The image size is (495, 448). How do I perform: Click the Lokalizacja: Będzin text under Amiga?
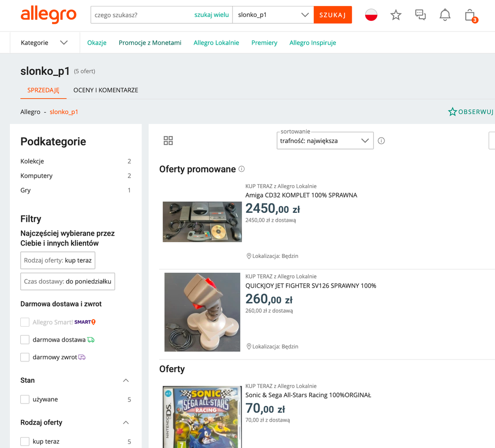pyautogui.click(x=275, y=256)
